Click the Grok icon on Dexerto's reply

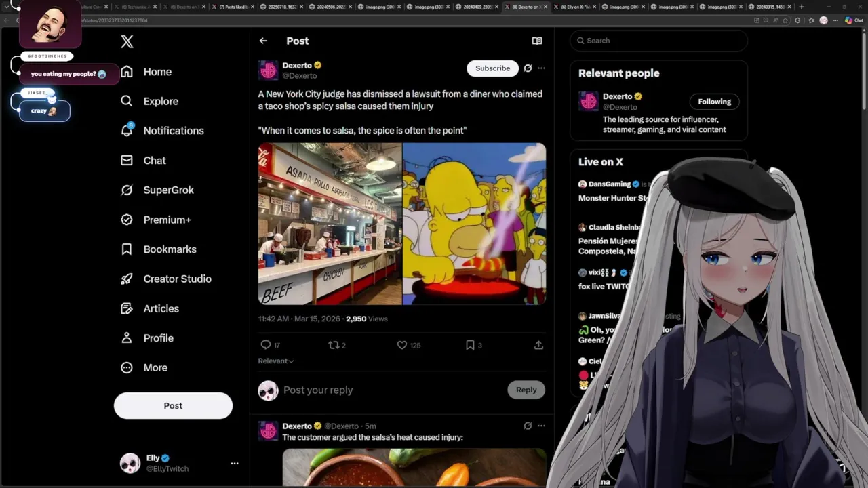(x=528, y=426)
